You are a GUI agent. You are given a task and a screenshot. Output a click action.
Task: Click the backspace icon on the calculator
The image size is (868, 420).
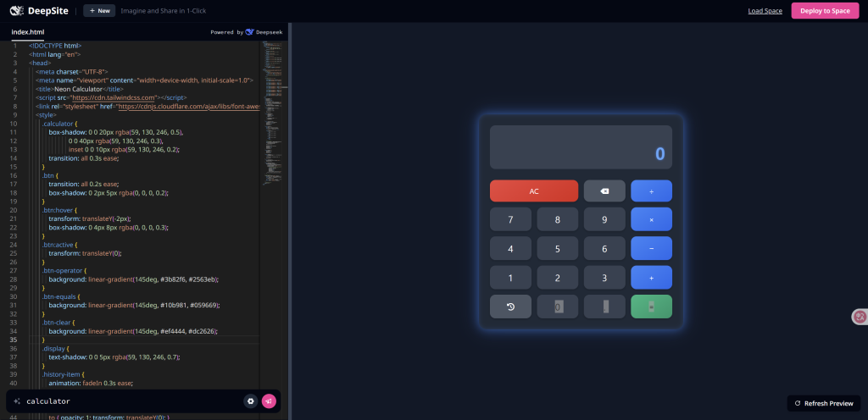coord(604,191)
